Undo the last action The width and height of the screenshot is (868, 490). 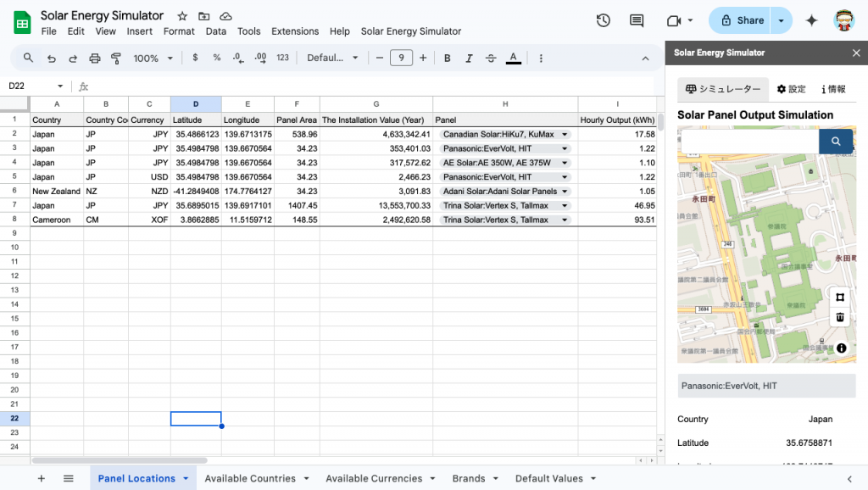coord(52,58)
